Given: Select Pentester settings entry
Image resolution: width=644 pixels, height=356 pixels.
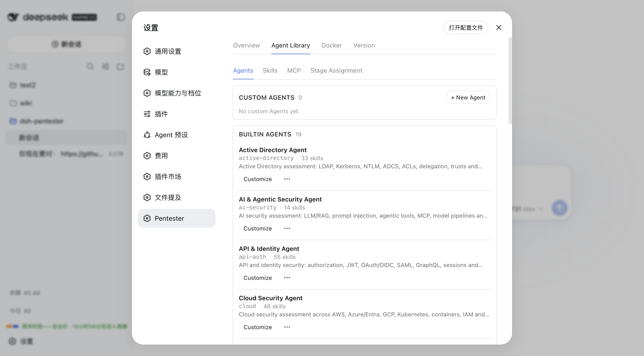Looking at the screenshot, I should click(x=176, y=218).
